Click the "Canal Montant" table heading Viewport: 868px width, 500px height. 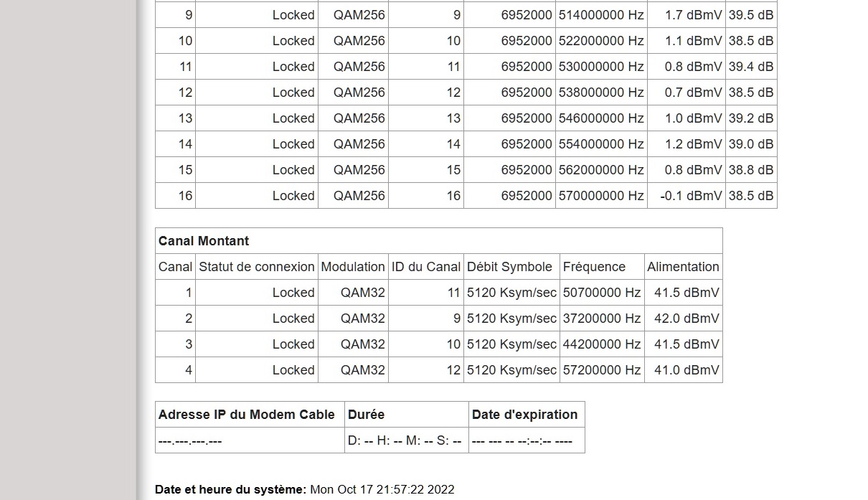point(204,241)
